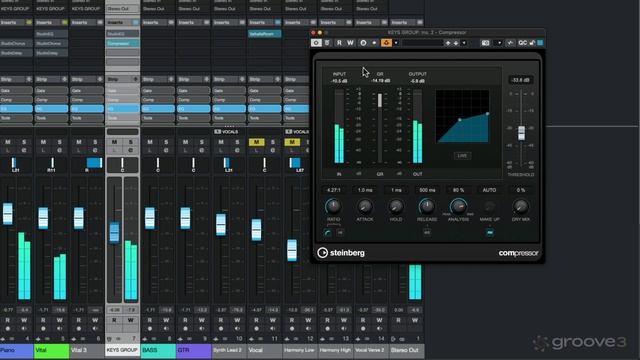Solo the KEYS GROUP channel
The width and height of the screenshot is (640, 360).
pos(131,142)
